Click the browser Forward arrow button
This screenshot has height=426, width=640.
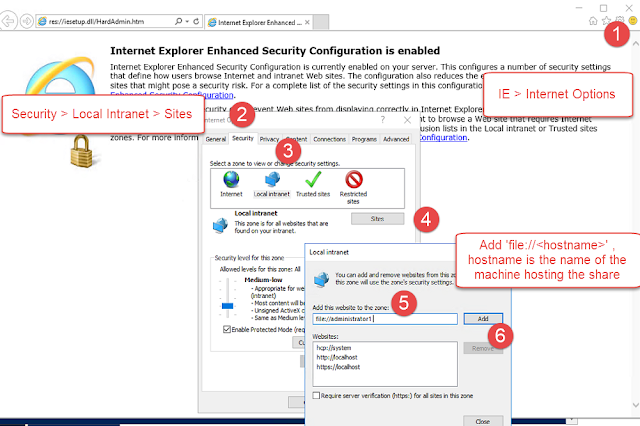coord(27,21)
